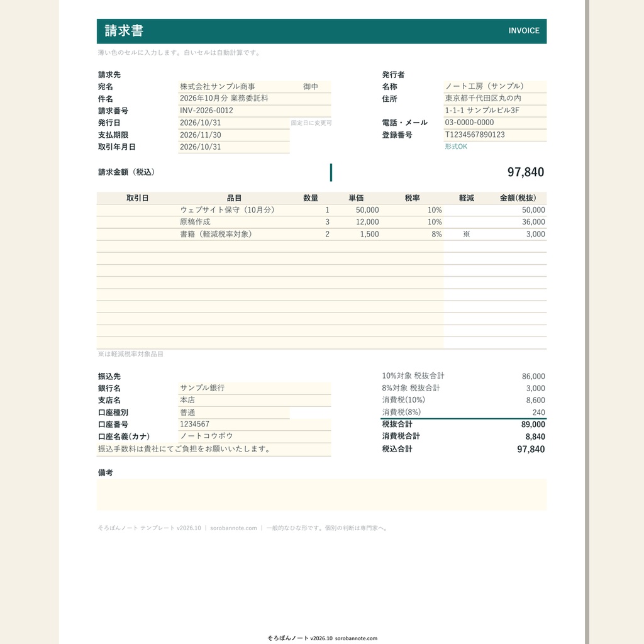The width and height of the screenshot is (644, 644).
Task: Click the amount 3,000 in 書籍 row
Action: (x=518, y=234)
